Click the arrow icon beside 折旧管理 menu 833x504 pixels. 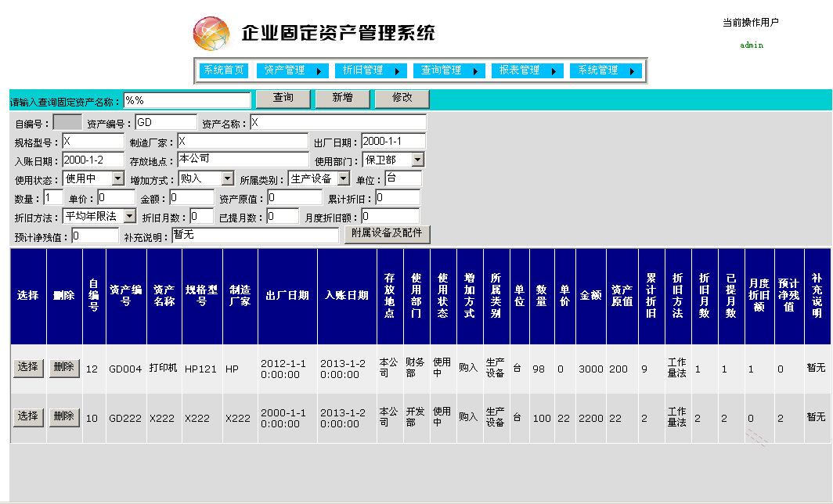[399, 70]
